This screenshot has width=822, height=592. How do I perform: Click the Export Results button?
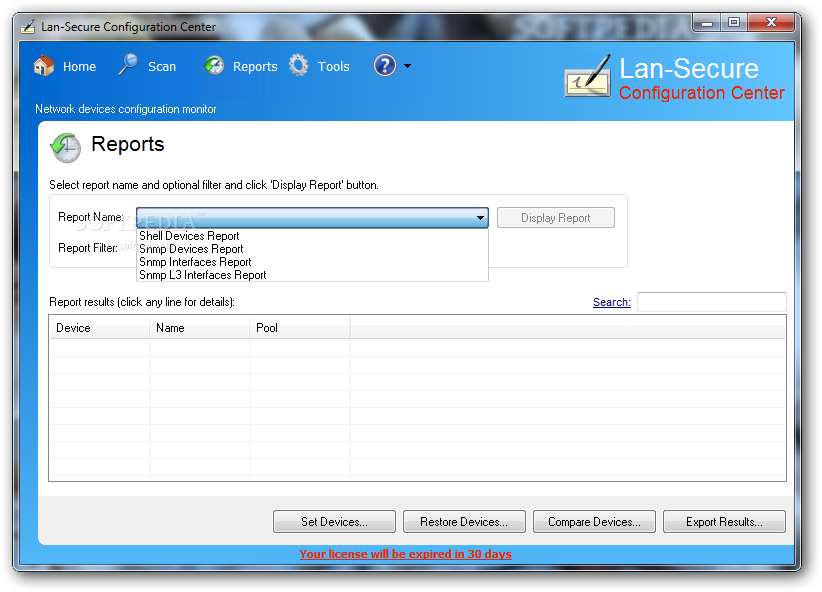click(724, 522)
